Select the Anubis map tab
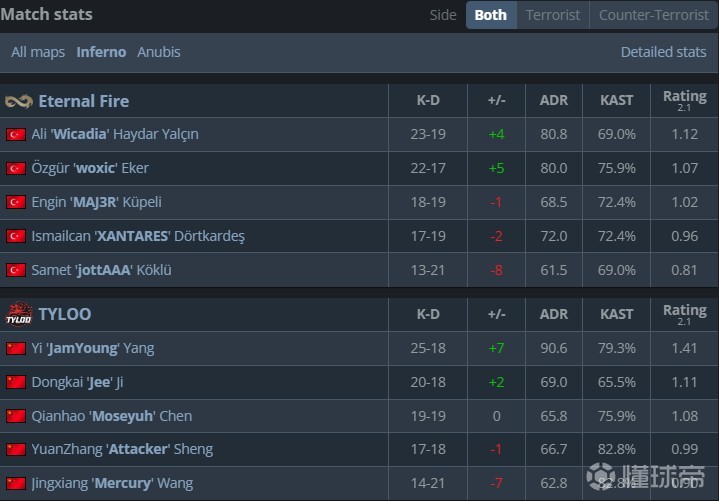This screenshot has height=501, width=719. (159, 52)
